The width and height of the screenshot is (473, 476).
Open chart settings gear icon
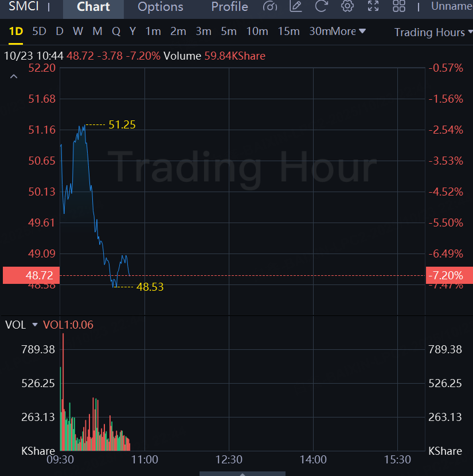point(347,6)
